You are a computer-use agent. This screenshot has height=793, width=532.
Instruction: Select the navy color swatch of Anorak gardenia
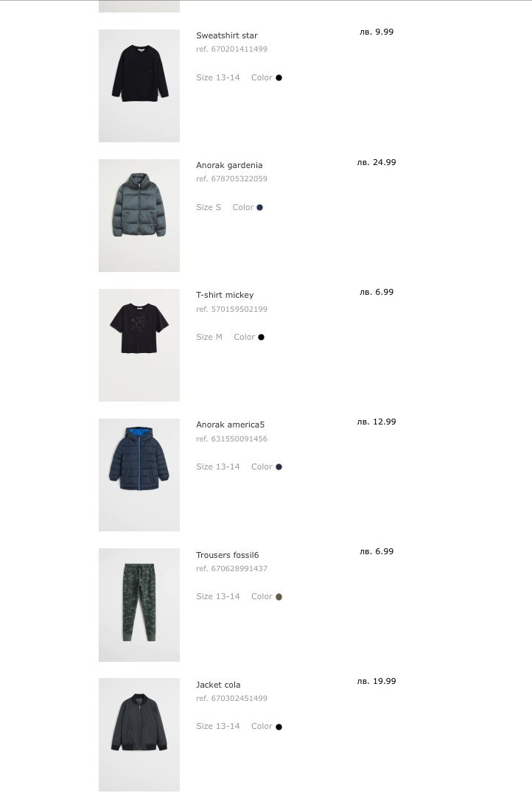pos(260,207)
